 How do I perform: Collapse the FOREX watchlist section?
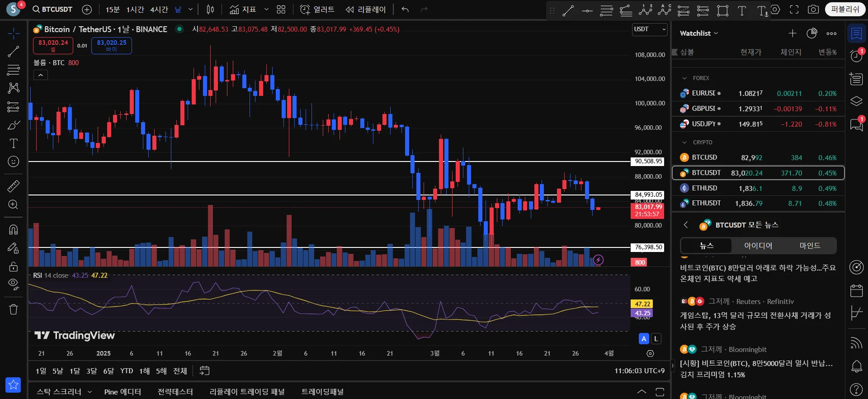pyautogui.click(x=684, y=78)
